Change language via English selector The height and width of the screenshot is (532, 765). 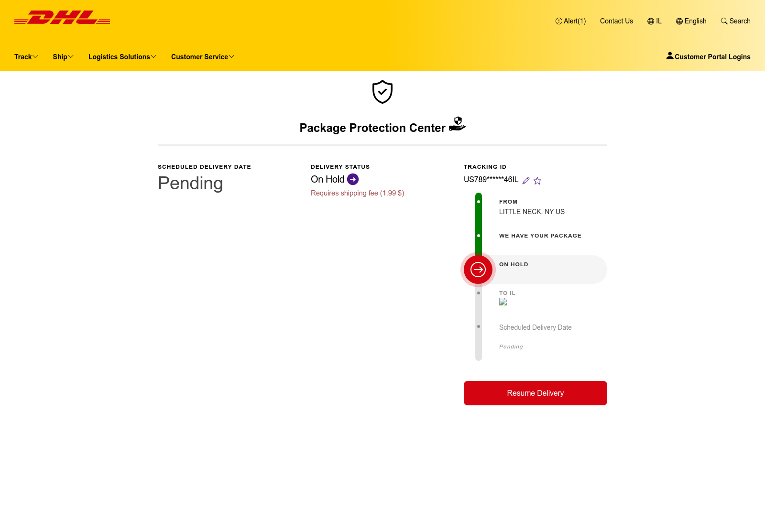point(691,21)
